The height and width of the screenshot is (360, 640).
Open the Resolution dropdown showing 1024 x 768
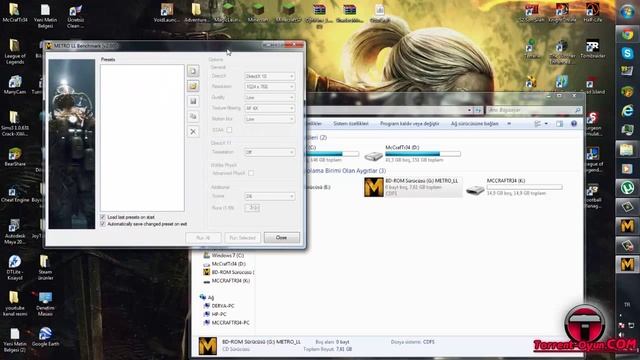coord(269,87)
